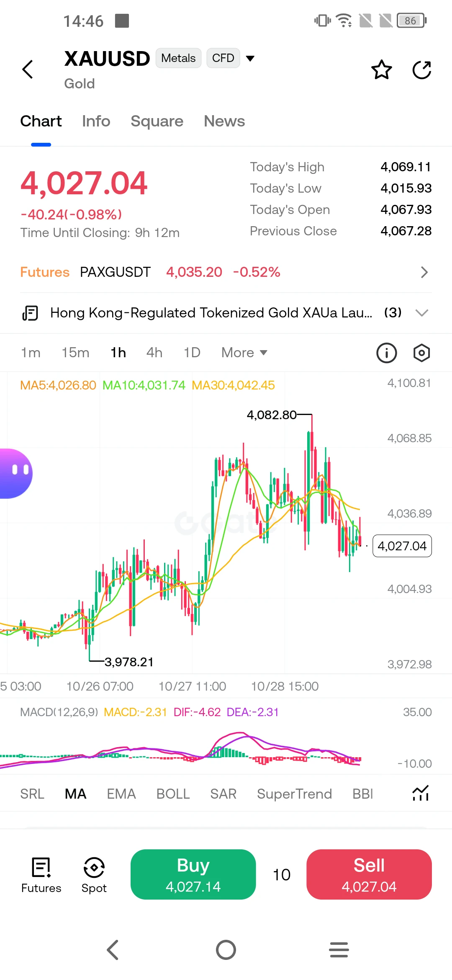The height and width of the screenshot is (980, 452).
Task: Tap Android recent apps button
Action: [x=339, y=950]
